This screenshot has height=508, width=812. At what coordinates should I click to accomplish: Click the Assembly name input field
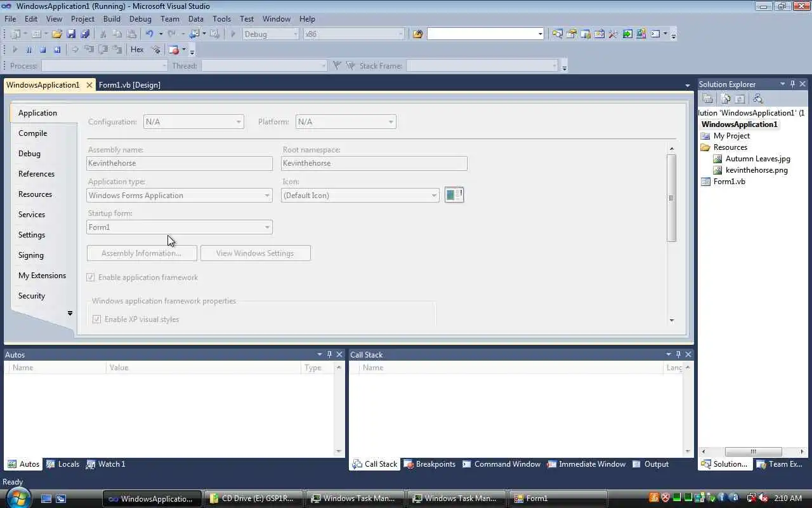[x=180, y=163]
